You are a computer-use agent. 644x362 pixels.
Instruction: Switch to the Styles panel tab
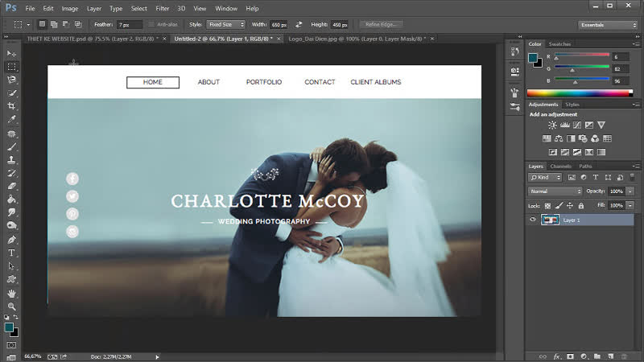[x=572, y=105]
